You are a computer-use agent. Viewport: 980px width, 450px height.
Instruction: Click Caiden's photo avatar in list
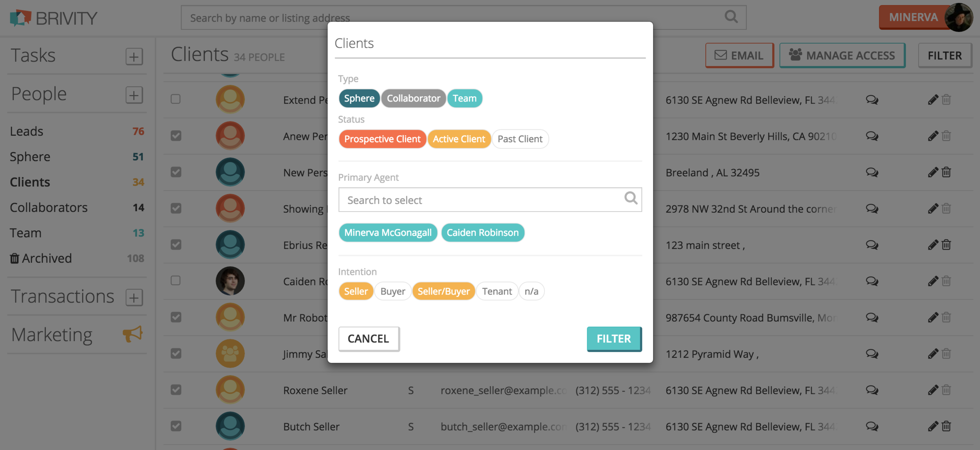pos(230,281)
